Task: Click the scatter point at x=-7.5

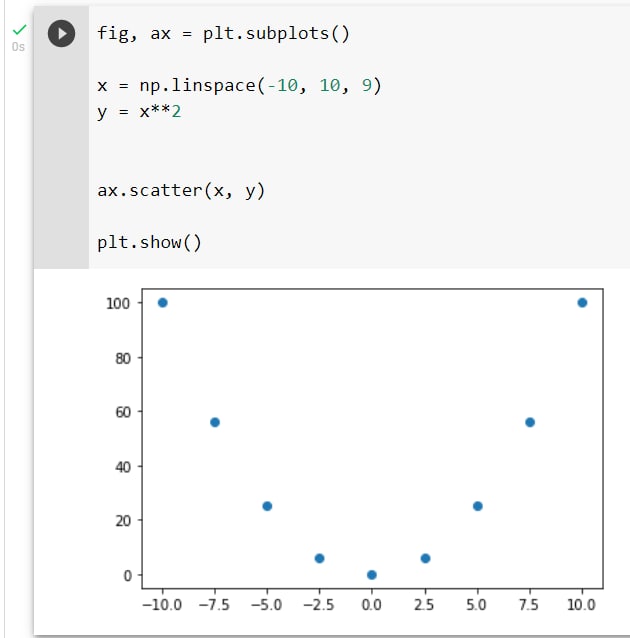Action: tap(215, 422)
